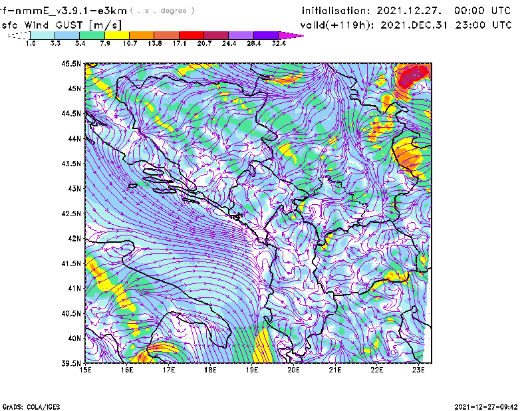This screenshot has width=532, height=411.
Task: Click the 40N latitude label
Action: (74, 339)
